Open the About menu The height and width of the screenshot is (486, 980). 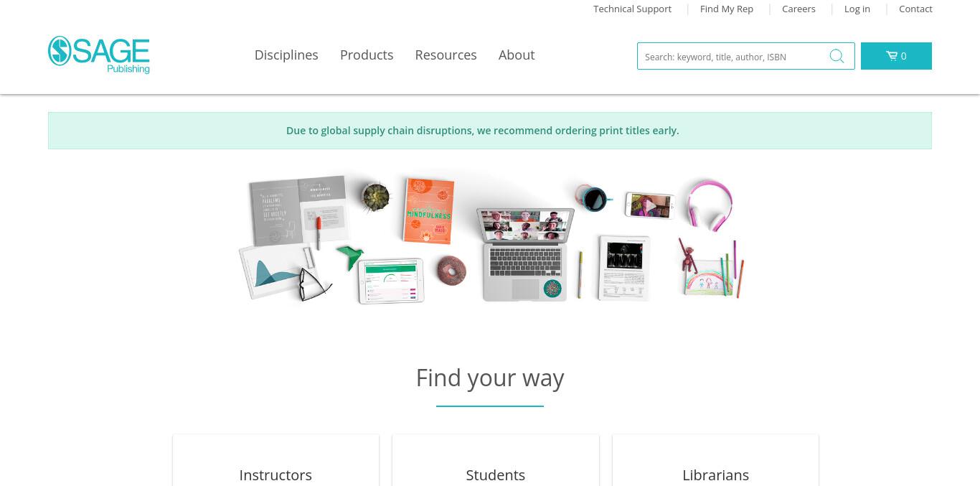click(x=517, y=55)
